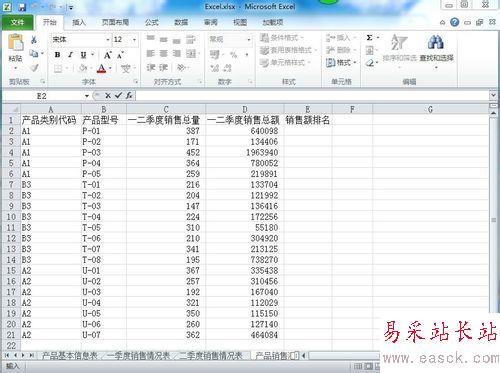Open the font name dropdown

coord(108,40)
